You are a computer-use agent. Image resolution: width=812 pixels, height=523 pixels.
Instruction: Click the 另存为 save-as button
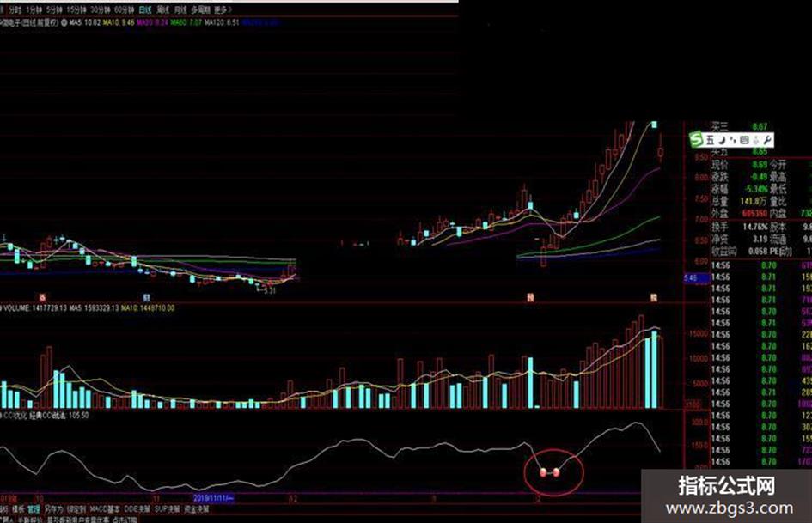52,509
